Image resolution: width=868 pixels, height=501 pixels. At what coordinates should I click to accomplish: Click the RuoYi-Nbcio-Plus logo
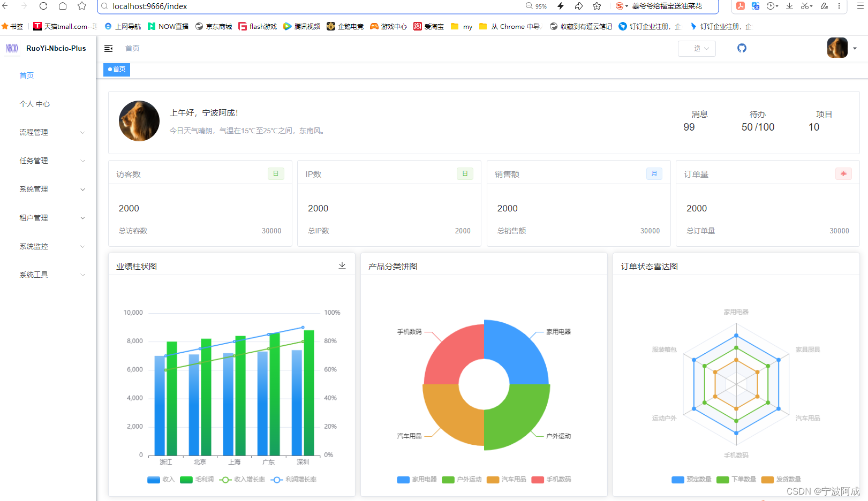point(12,48)
